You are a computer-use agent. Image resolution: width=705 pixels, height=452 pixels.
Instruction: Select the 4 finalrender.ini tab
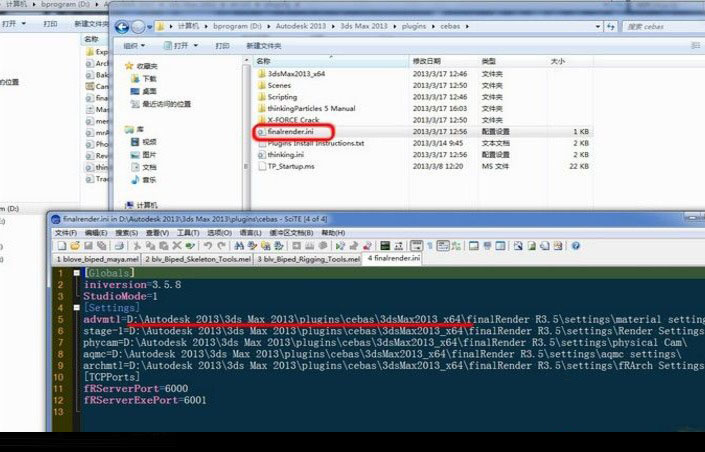click(x=393, y=259)
